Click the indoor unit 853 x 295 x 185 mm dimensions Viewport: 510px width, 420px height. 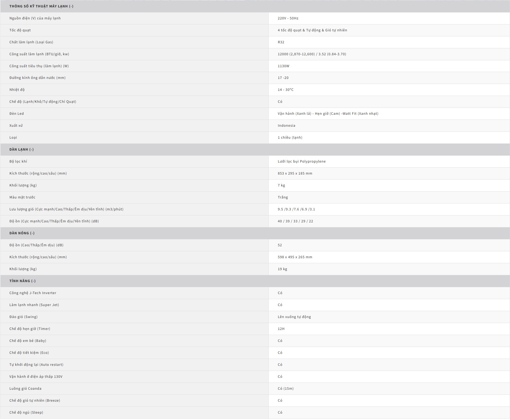(295, 173)
